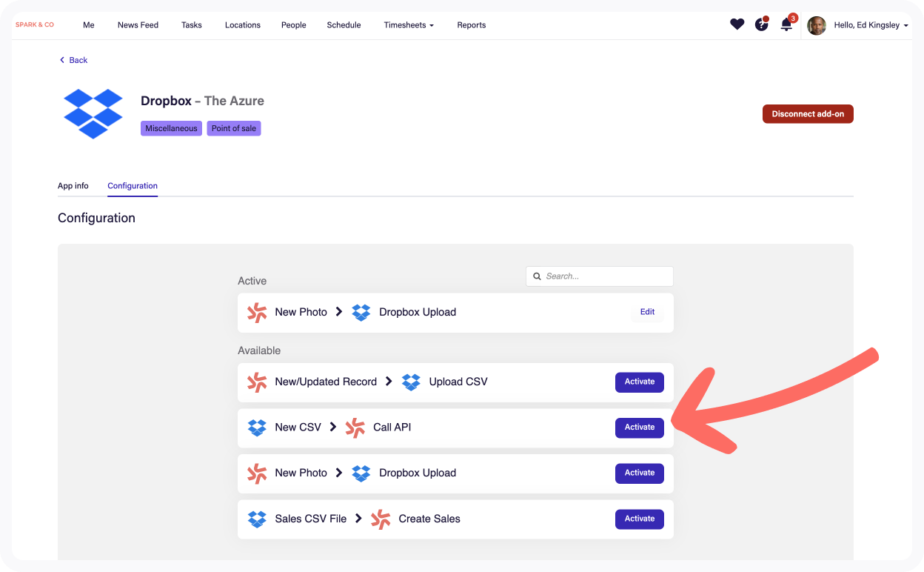Click the pinwheel icon in the Active New Photo row
The image size is (924, 572).
(257, 312)
